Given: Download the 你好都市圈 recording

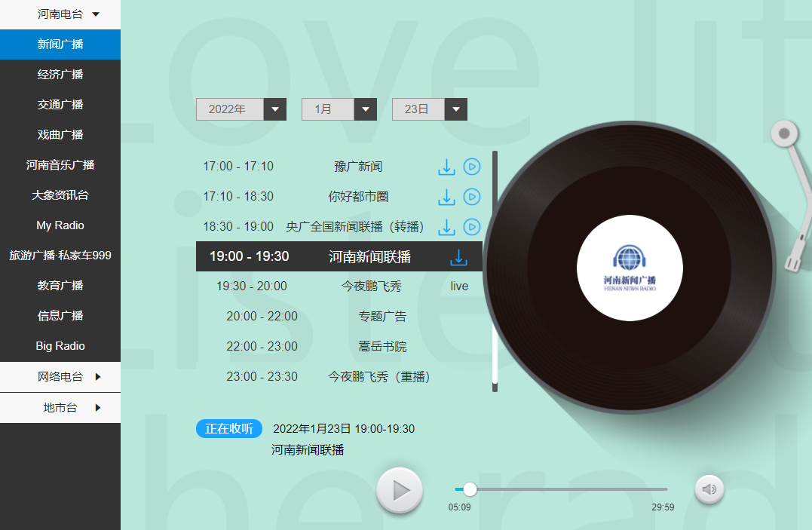Looking at the screenshot, I should tap(446, 197).
